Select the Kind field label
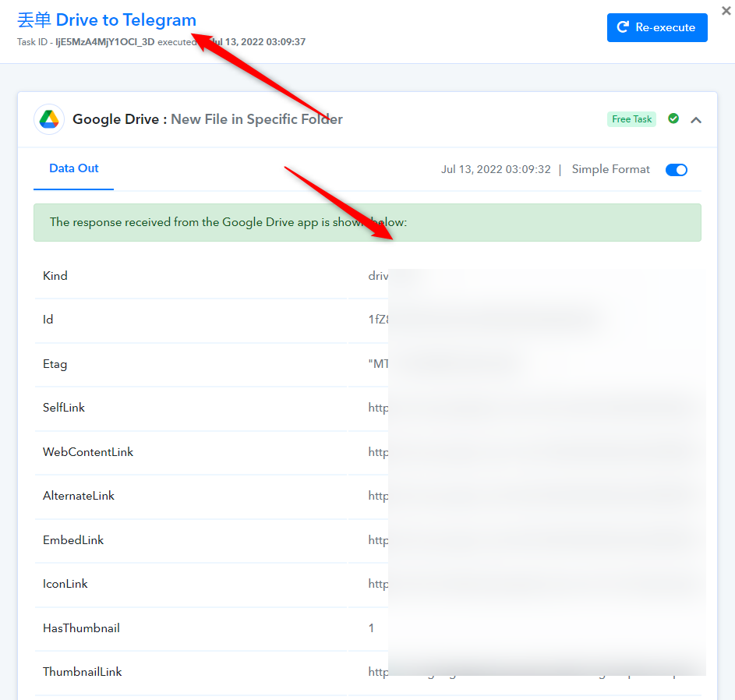Viewport: 735px width, 700px height. pyautogui.click(x=55, y=276)
